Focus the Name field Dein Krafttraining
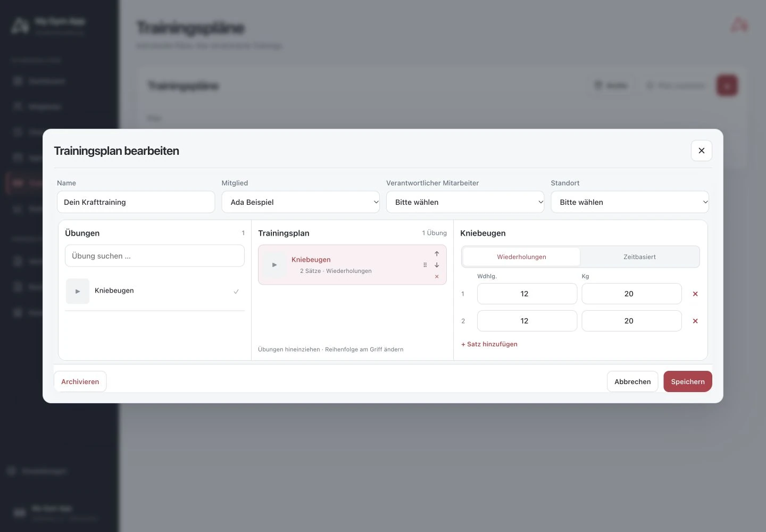The image size is (766, 532). (136, 202)
